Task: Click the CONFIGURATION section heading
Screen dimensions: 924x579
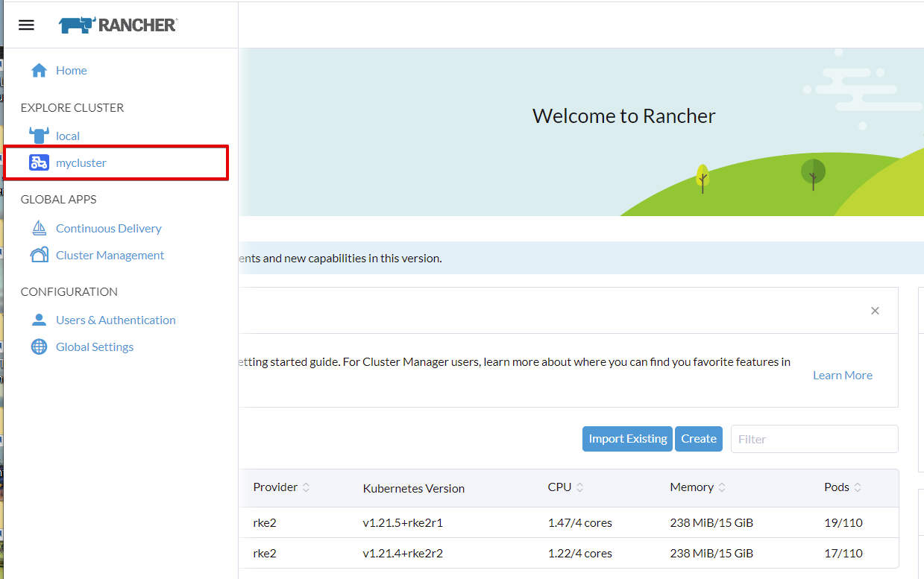Action: click(x=69, y=291)
